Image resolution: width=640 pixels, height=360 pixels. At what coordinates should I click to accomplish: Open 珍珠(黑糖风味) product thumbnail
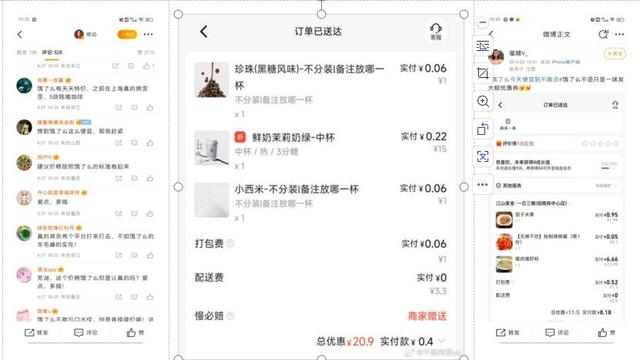211,80
